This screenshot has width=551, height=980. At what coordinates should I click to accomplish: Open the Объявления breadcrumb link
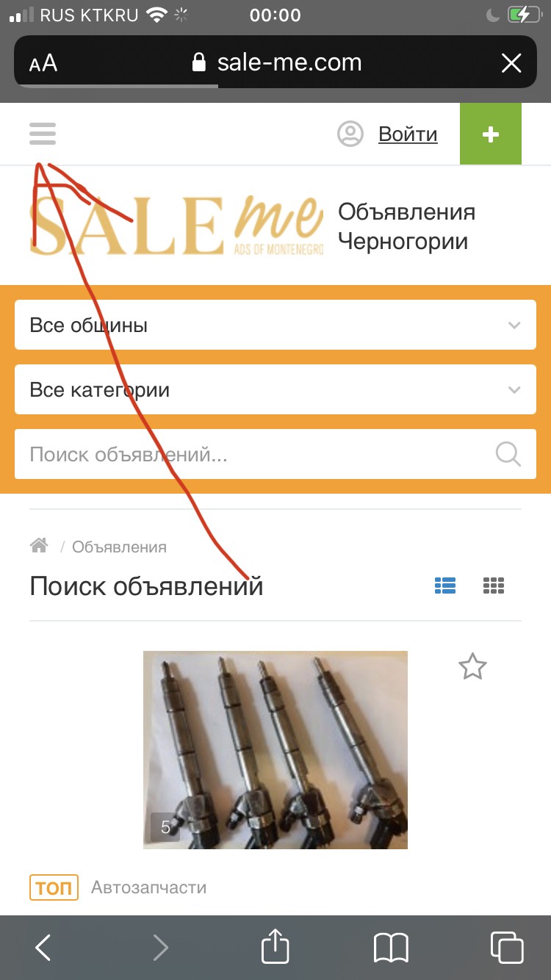click(119, 547)
